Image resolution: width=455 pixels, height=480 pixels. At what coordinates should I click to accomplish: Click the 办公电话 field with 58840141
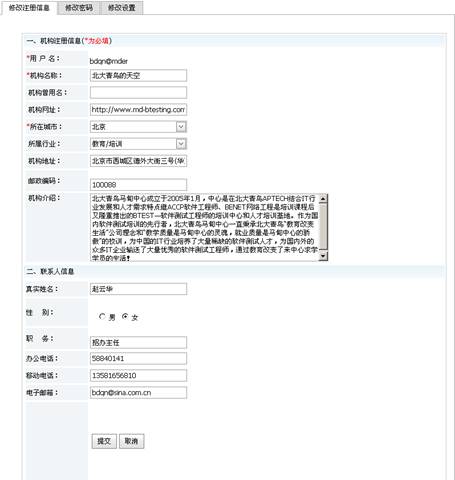[138, 358]
